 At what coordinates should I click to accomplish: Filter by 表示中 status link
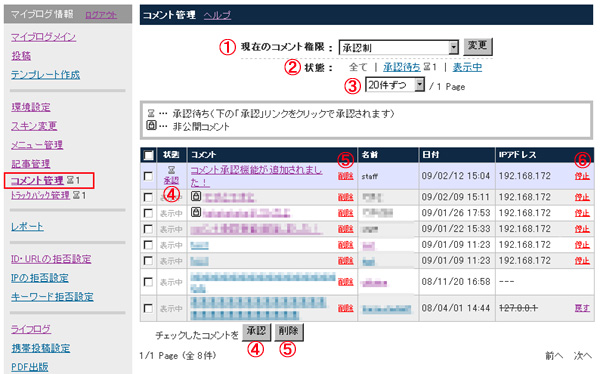pos(467,67)
